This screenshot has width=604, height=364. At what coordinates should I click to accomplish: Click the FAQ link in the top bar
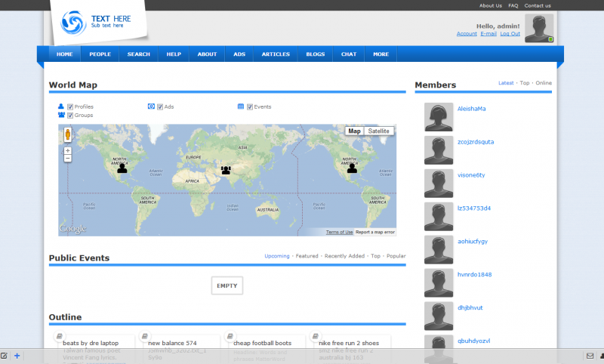click(513, 6)
